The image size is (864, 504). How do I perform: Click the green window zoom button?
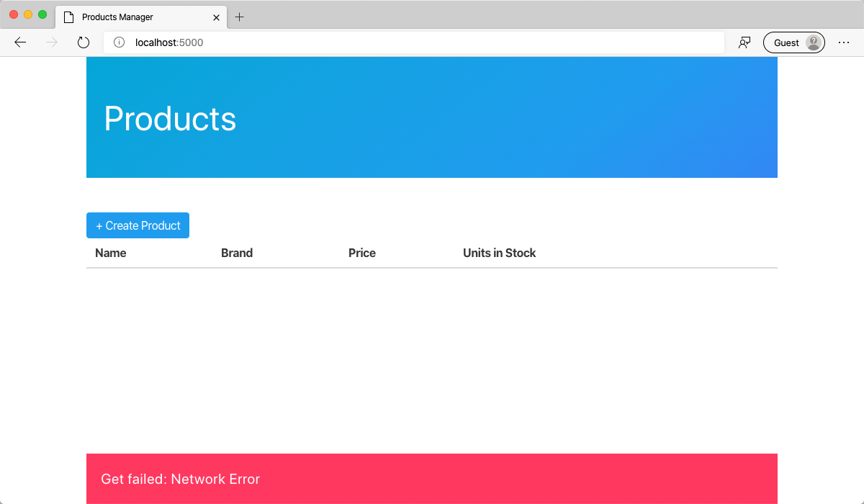click(x=42, y=14)
